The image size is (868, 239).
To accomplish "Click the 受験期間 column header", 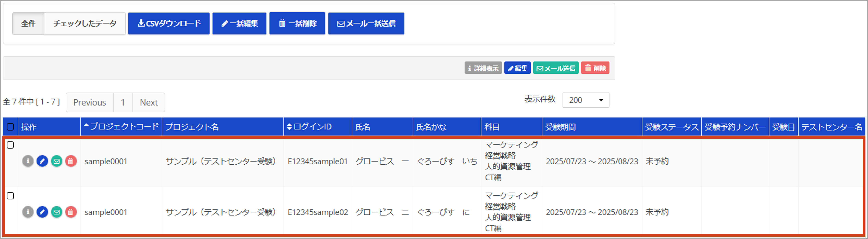I will pyautogui.click(x=592, y=127).
